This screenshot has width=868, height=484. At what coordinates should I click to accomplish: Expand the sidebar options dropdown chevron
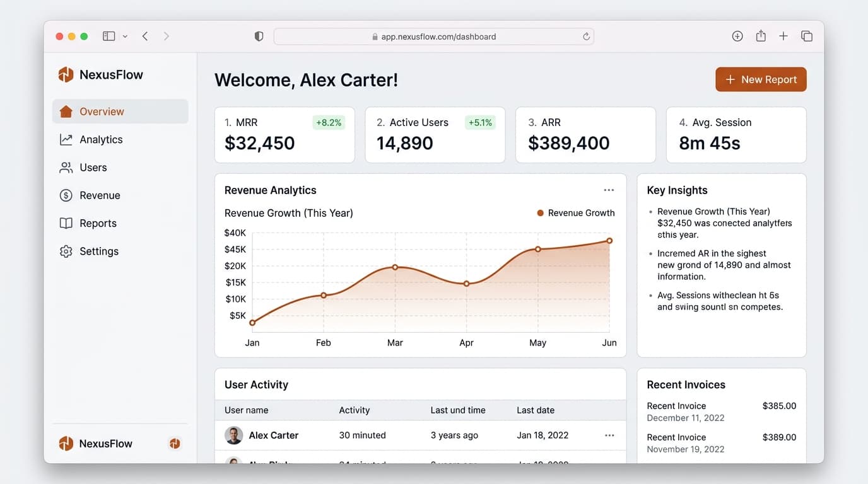point(125,37)
